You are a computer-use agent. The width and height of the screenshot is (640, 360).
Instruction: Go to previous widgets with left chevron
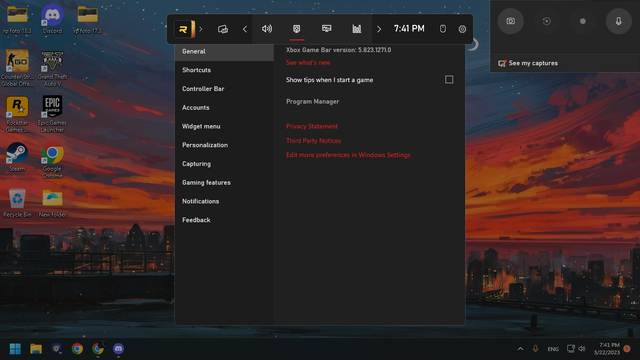(x=245, y=29)
